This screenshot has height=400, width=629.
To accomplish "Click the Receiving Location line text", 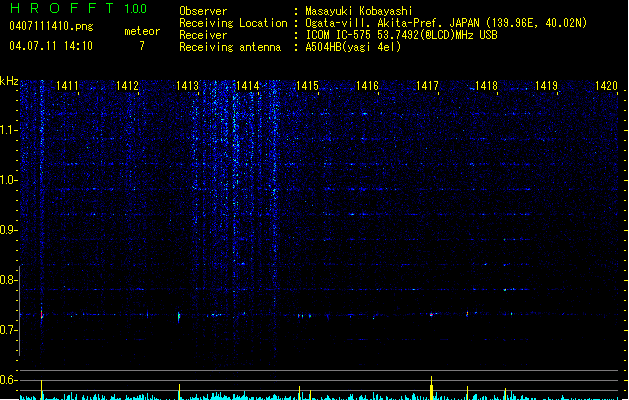I will pyautogui.click(x=383, y=23).
